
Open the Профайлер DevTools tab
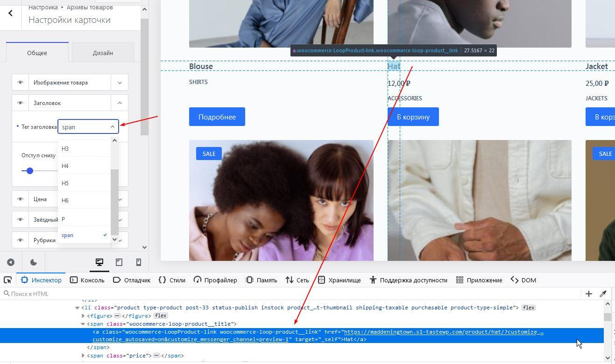(x=215, y=280)
